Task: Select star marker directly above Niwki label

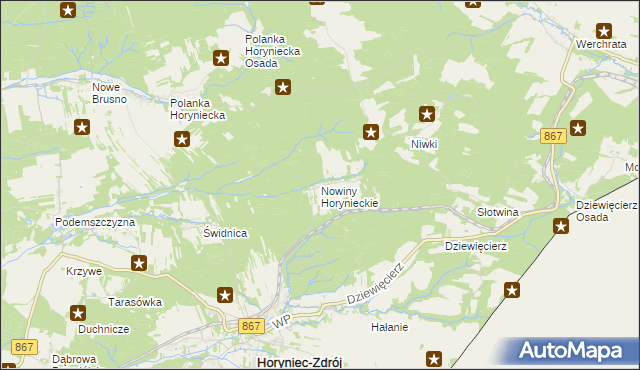Action: coord(427,114)
